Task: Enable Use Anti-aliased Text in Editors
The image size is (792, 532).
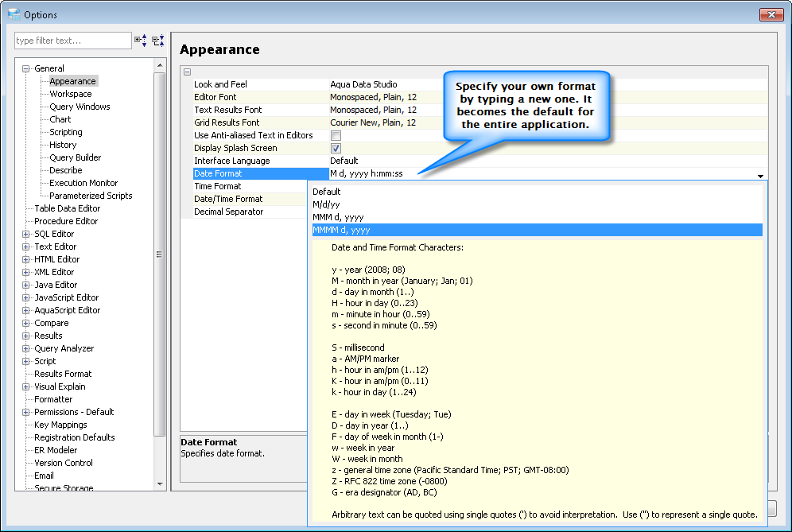Action: click(x=336, y=135)
